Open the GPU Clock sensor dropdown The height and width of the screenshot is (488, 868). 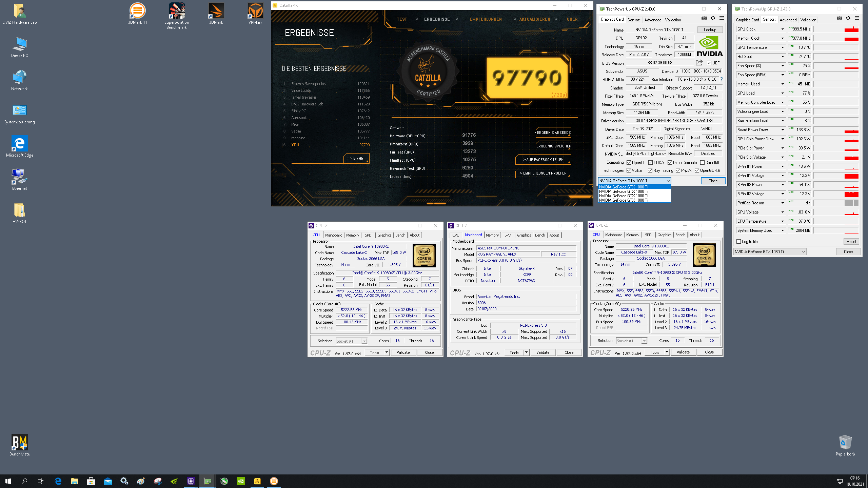coord(782,29)
